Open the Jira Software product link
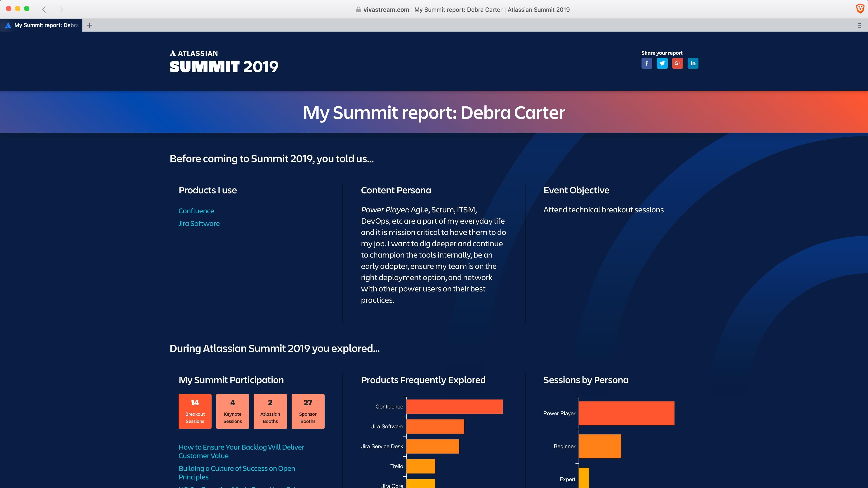This screenshot has height=488, width=868. [x=199, y=224]
